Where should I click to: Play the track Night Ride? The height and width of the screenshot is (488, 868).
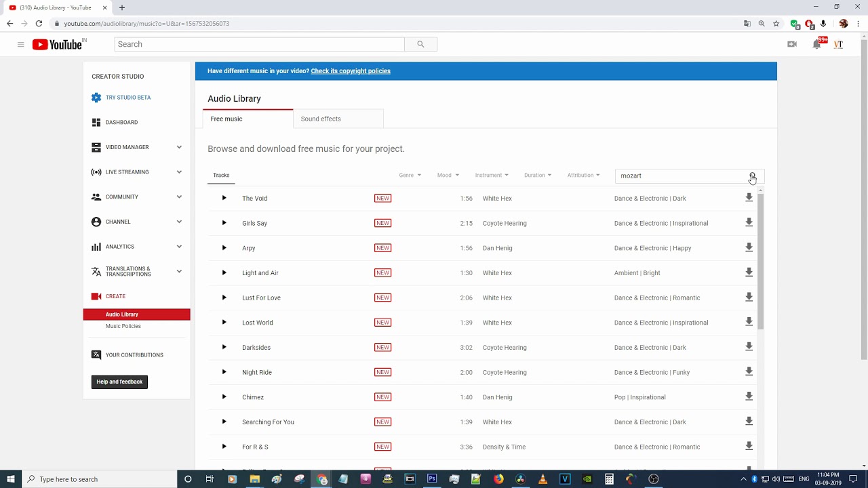coord(224,372)
